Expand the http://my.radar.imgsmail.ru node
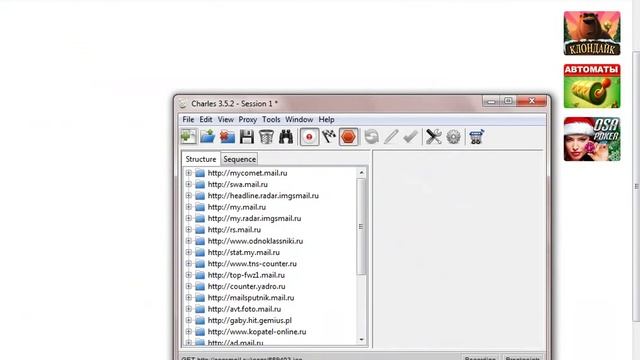640x360 pixels. [x=189, y=218]
